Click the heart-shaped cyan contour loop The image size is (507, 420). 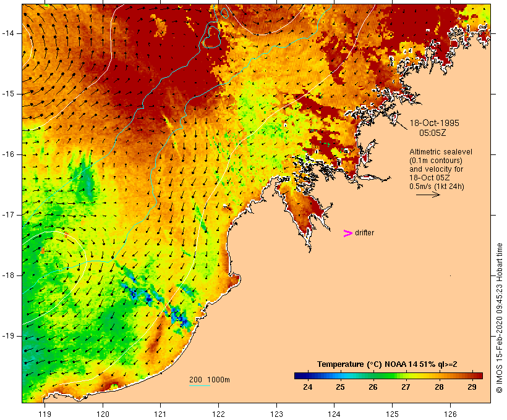tap(212, 38)
